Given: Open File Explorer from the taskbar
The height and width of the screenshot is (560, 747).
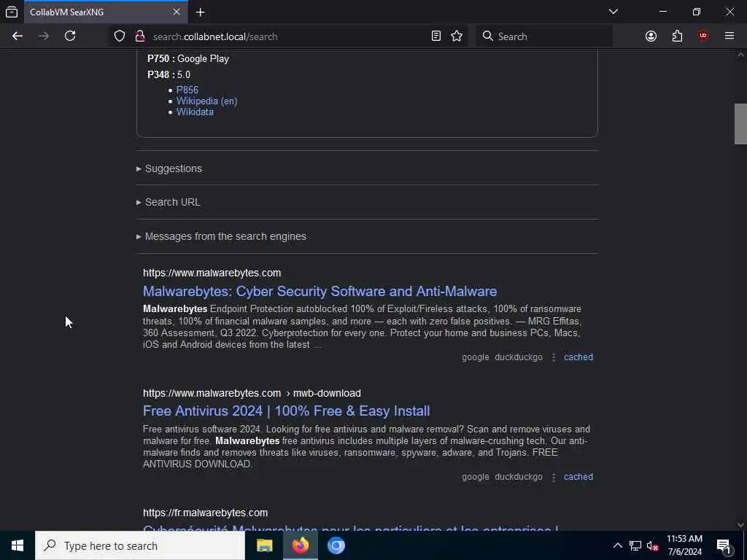Looking at the screenshot, I should point(264,545).
